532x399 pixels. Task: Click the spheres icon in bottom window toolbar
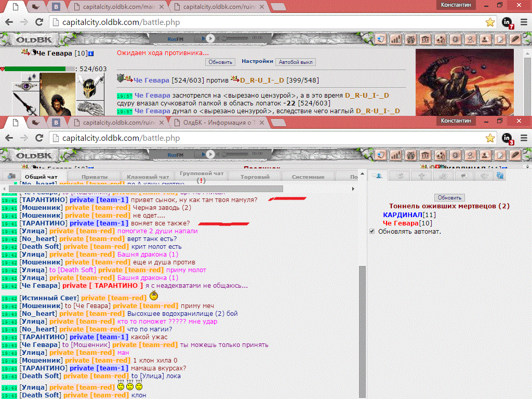[x=441, y=155]
